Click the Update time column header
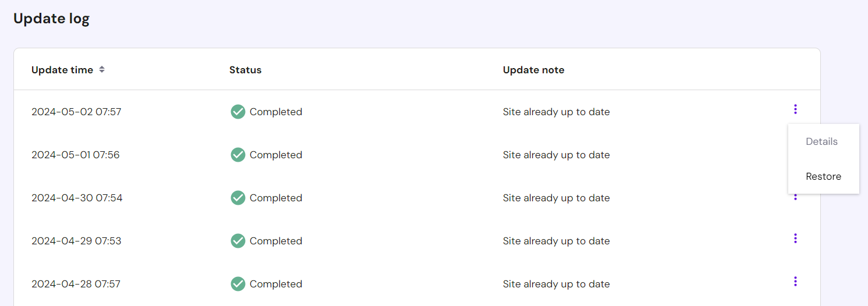 (62, 70)
